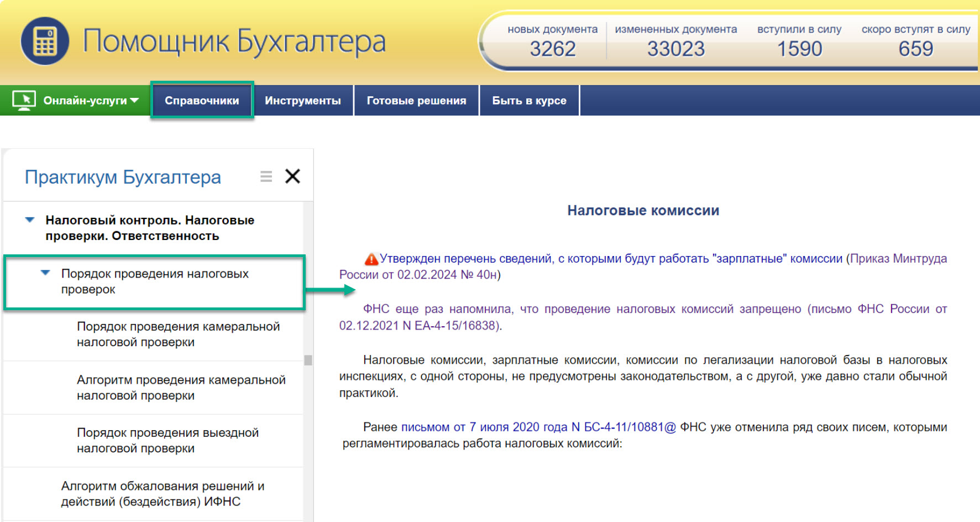
Task: Open the Справочники menu tab
Action: [202, 100]
